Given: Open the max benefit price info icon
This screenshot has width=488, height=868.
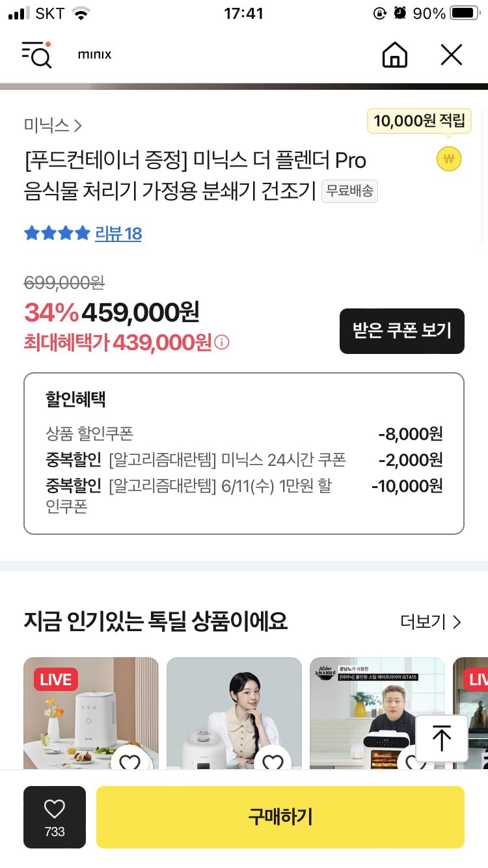Looking at the screenshot, I should tap(222, 342).
